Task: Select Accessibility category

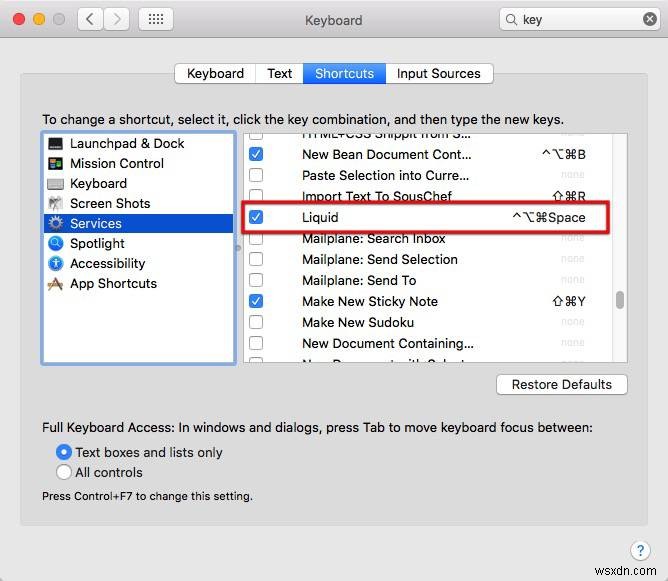Action: [x=138, y=263]
